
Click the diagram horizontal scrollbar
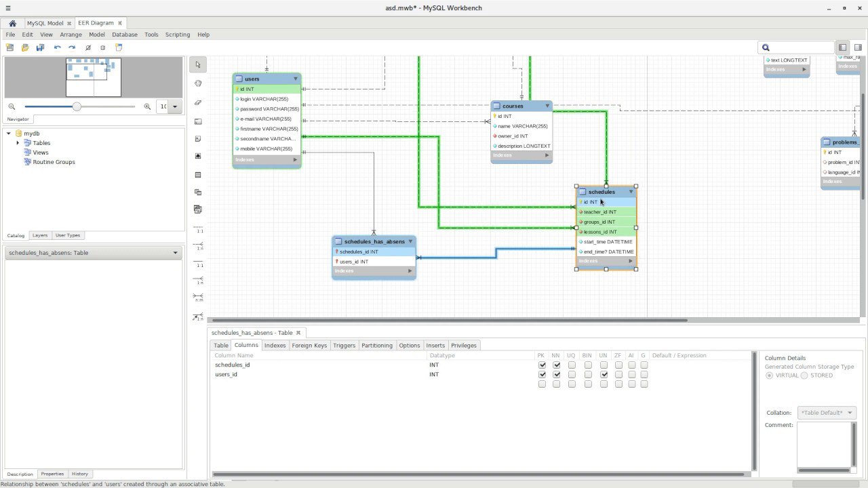(448, 320)
